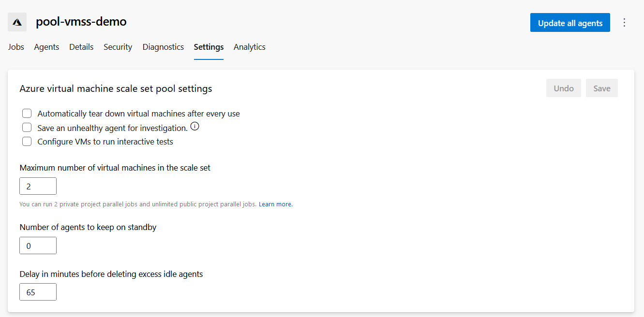Click the 'Number of agents to keep on standby' label
644x317 pixels.
click(x=88, y=227)
